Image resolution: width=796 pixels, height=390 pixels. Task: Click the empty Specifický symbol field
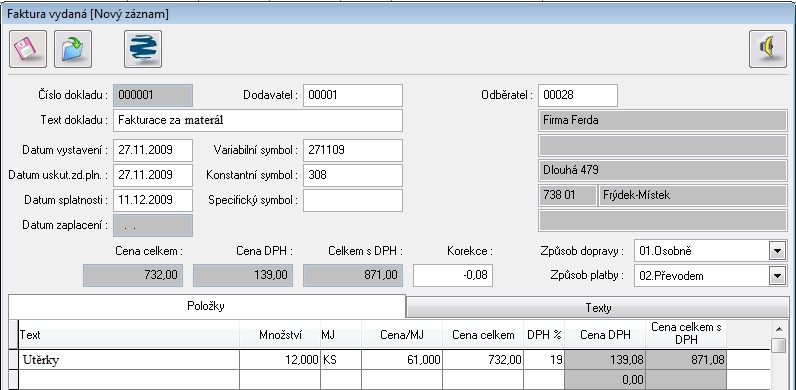pos(353,200)
